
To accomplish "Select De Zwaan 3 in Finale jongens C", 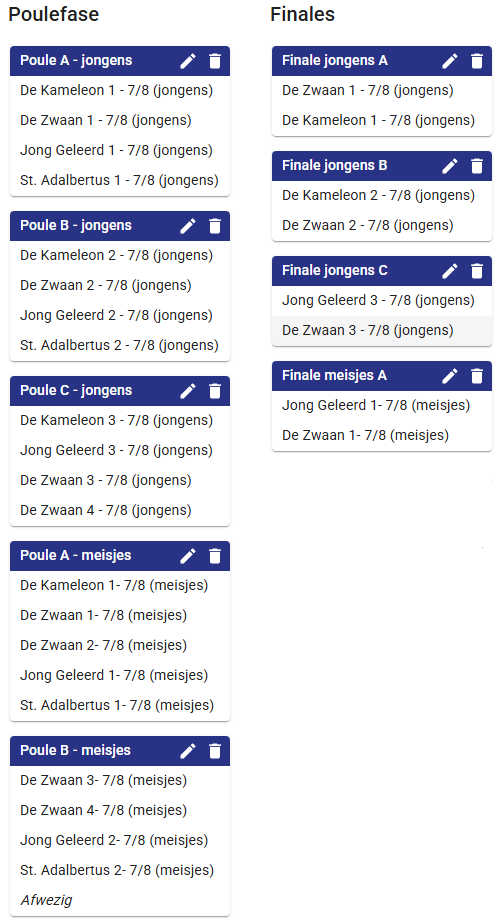I will pos(382,330).
